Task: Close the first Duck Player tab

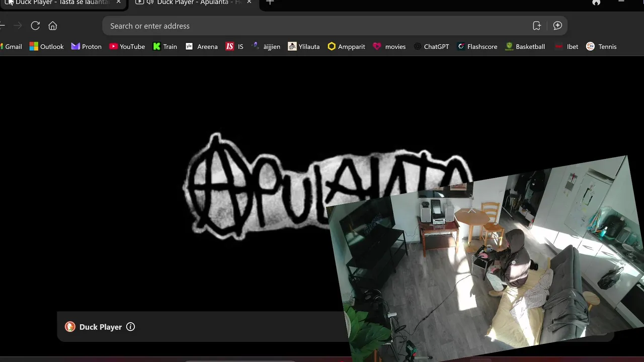Action: 118,2
